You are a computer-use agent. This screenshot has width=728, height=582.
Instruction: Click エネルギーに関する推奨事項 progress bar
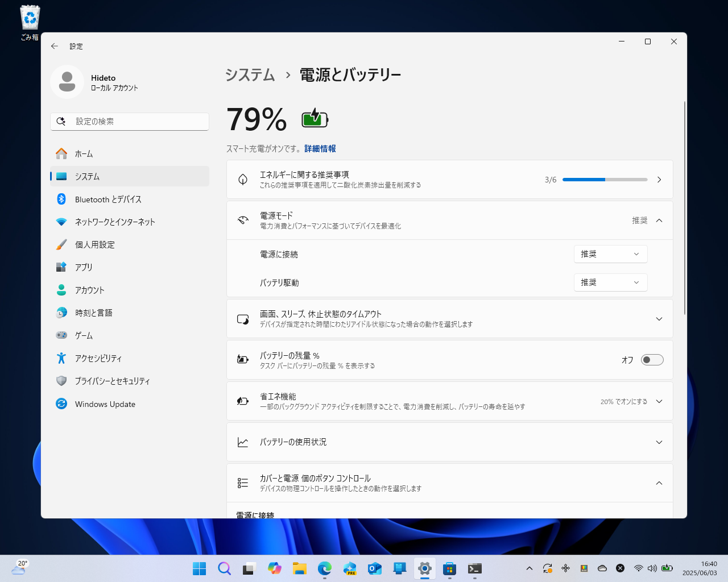coord(605,179)
